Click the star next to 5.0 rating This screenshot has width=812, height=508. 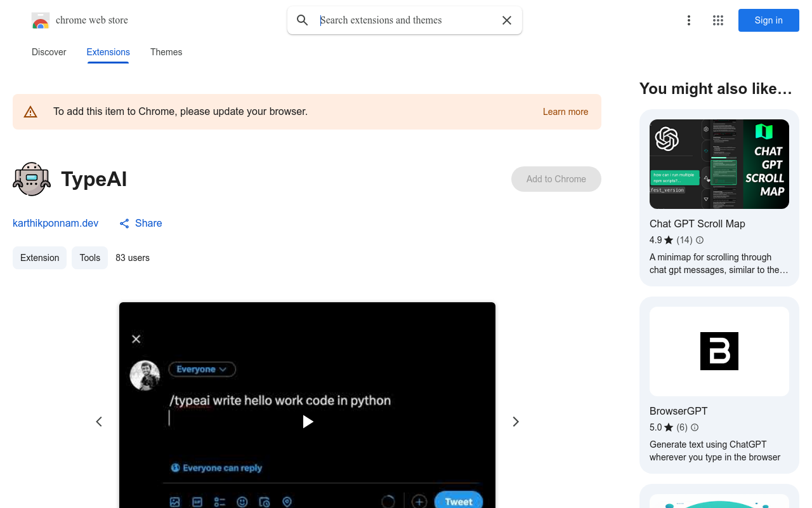669,427
